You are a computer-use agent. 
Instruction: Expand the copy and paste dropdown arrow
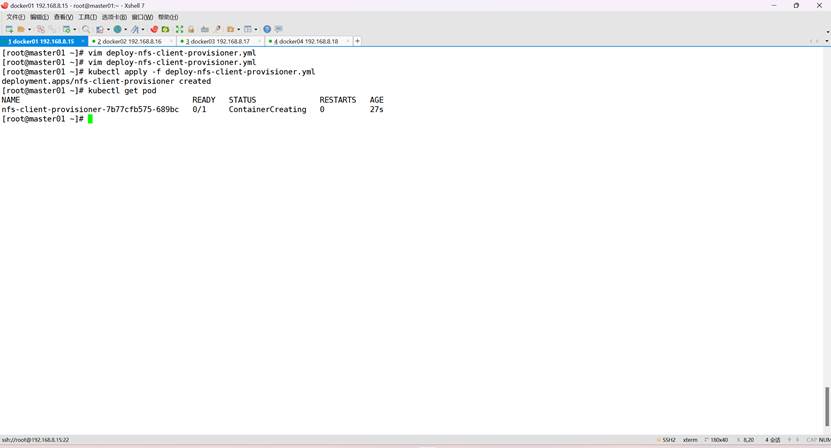(x=108, y=29)
